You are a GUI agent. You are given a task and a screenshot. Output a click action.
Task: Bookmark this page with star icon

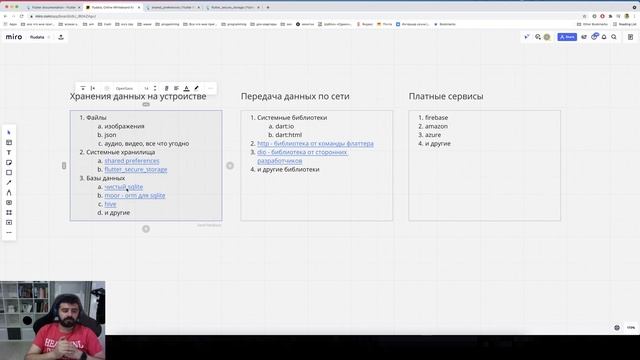(584, 16)
